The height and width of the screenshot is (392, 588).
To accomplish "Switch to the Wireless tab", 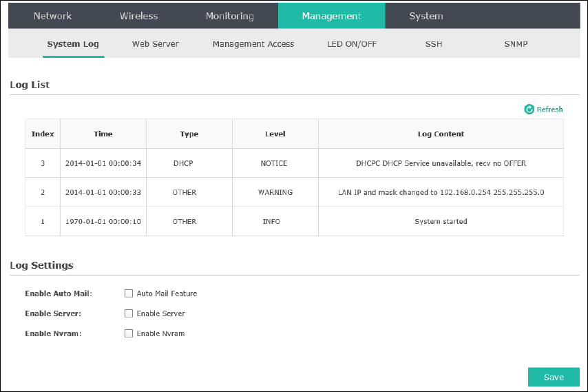I will (139, 16).
